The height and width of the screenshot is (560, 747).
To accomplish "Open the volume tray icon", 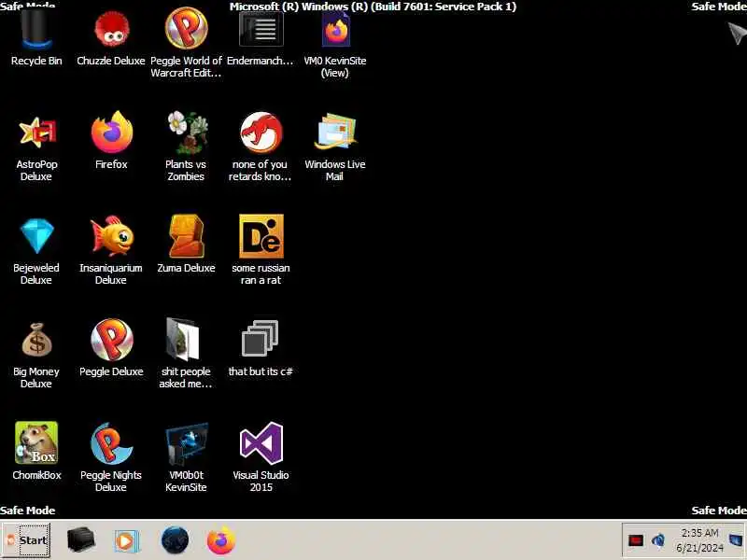I will point(659,540).
